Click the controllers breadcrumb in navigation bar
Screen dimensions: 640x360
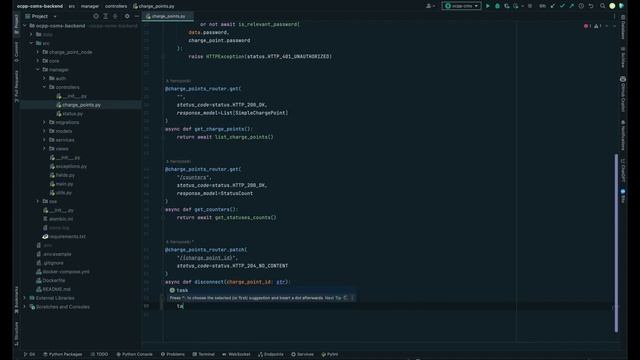point(116,6)
